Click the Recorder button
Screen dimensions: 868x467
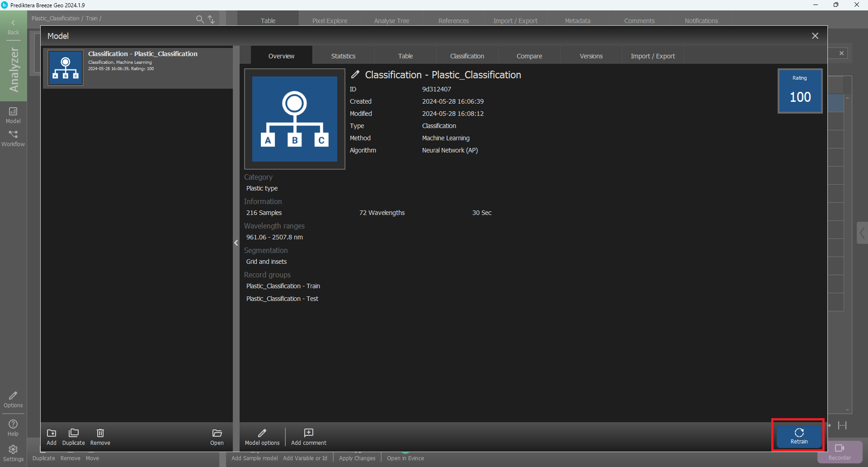click(x=840, y=452)
